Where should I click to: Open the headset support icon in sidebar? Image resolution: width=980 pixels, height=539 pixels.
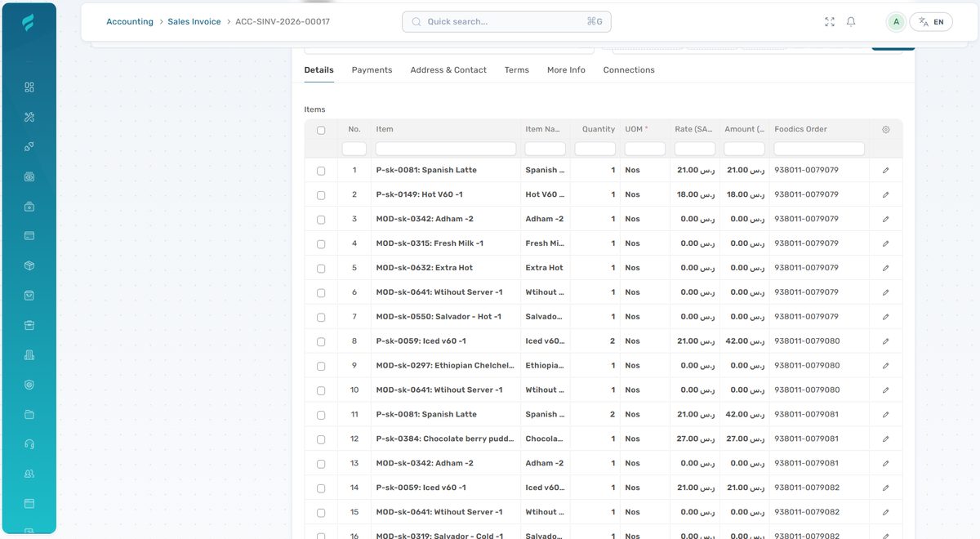29,443
